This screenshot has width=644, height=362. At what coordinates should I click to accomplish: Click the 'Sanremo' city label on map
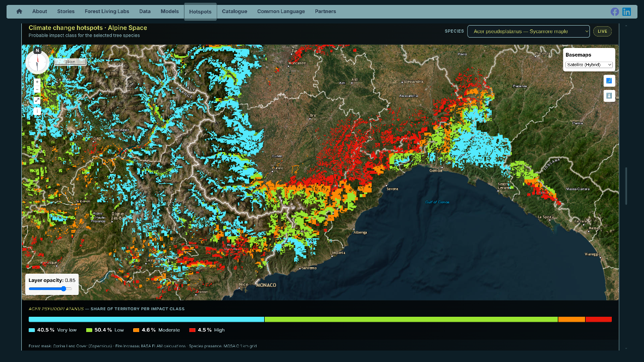(309, 268)
